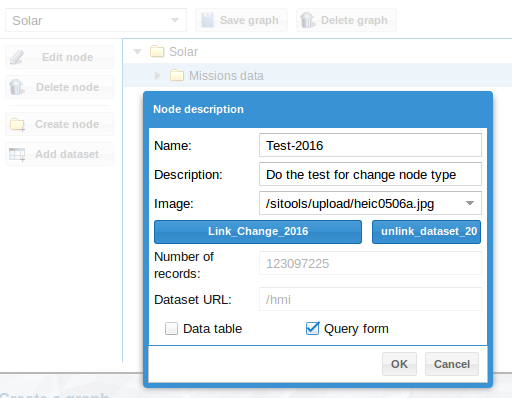
Task: Click the Delete graph button label
Action: 354,20
